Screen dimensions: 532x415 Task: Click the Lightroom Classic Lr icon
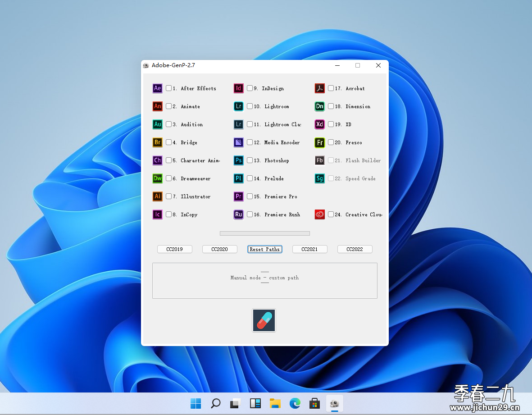238,124
